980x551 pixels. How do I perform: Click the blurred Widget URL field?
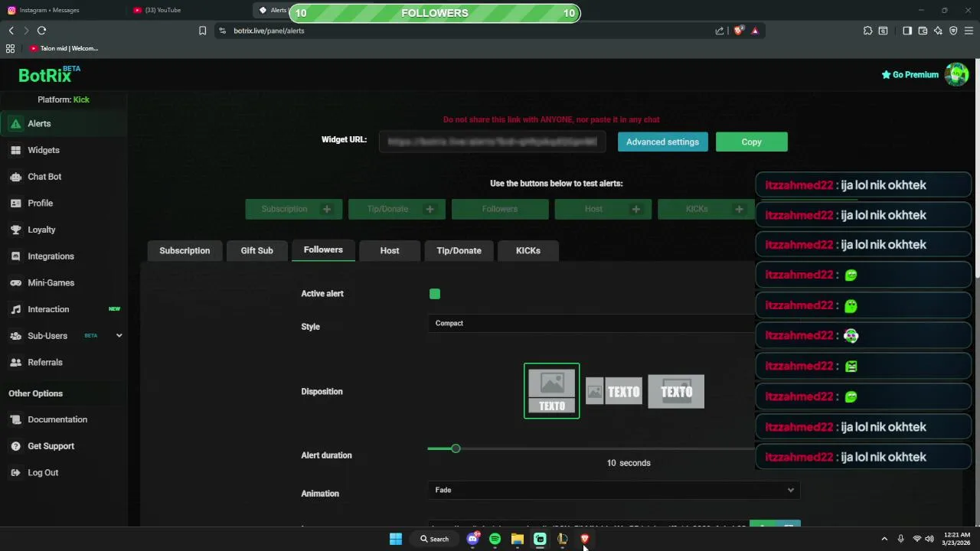pyautogui.click(x=492, y=142)
